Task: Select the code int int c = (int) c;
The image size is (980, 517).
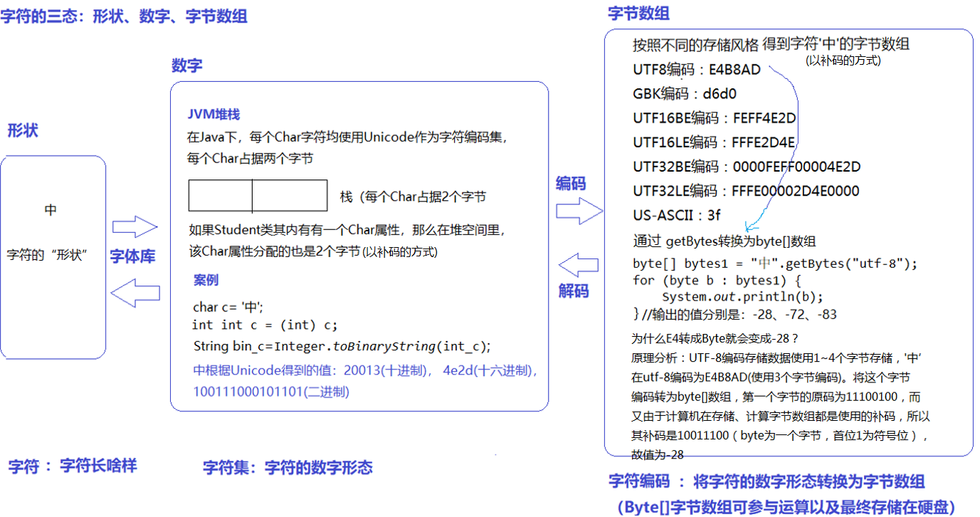Action: (x=265, y=325)
